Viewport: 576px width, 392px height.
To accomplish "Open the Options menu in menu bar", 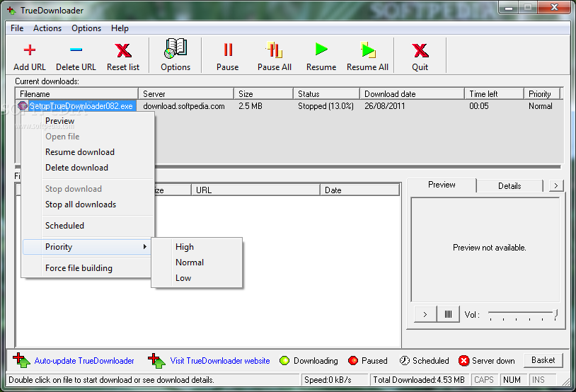I will coord(86,28).
